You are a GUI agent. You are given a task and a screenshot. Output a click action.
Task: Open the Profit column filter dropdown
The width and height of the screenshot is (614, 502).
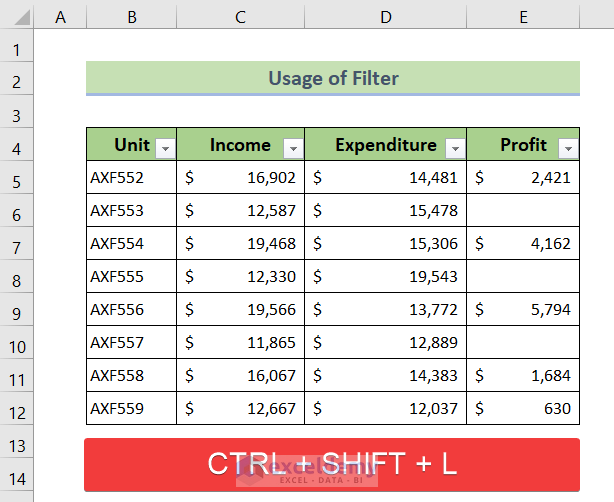pyautogui.click(x=568, y=148)
